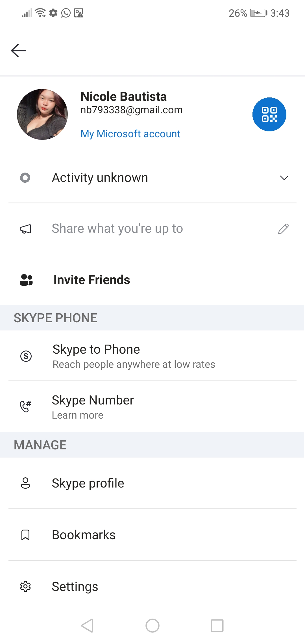Open the Bookmarks menu item

click(x=84, y=535)
